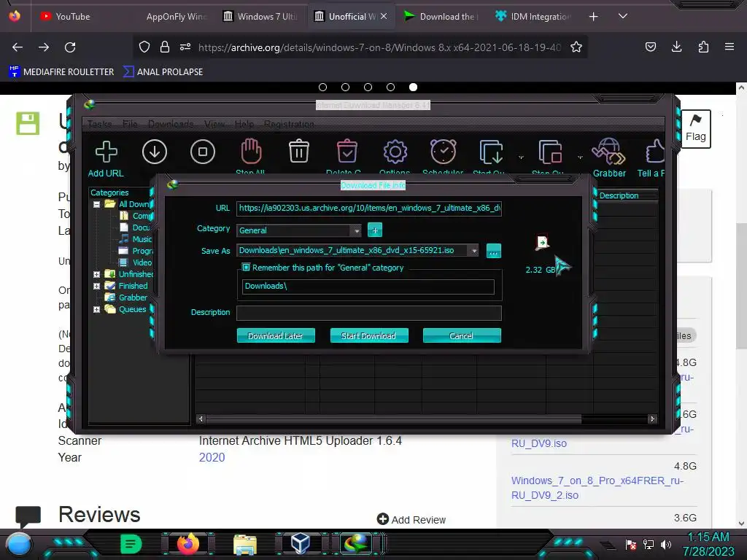Open IDM Options gear icon
The width and height of the screenshot is (747, 560).
click(395, 152)
